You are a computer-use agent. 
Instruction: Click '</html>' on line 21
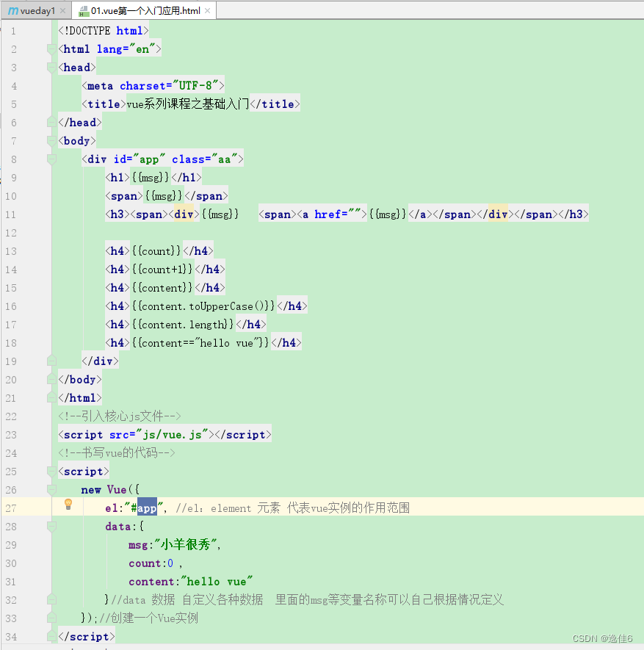click(80, 398)
